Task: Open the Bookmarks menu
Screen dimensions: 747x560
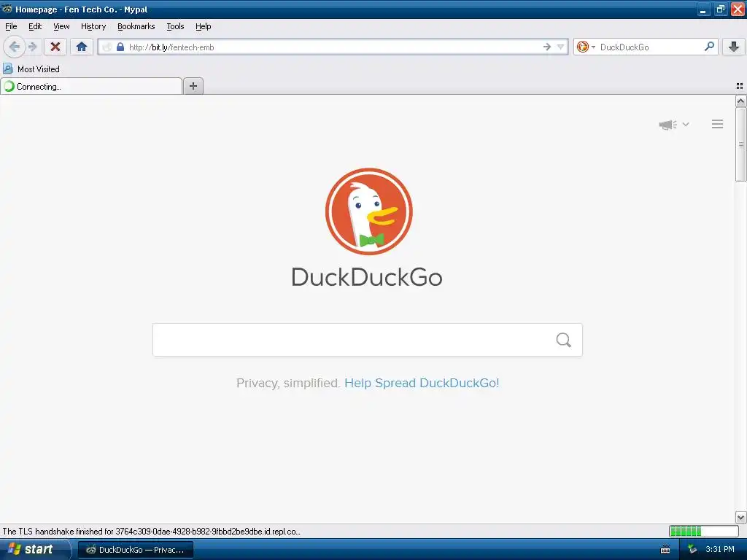Action: pos(136,26)
